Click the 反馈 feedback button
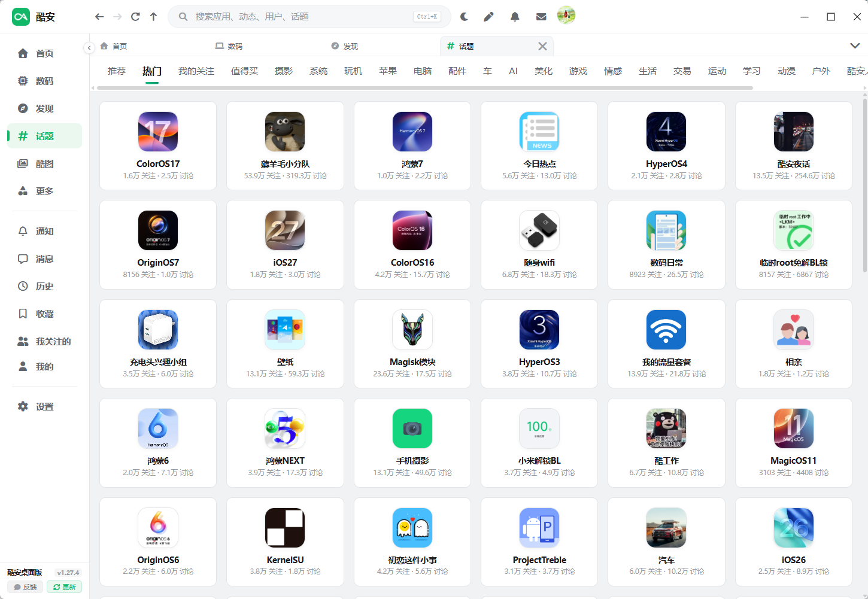This screenshot has width=868, height=599. pyautogui.click(x=25, y=587)
